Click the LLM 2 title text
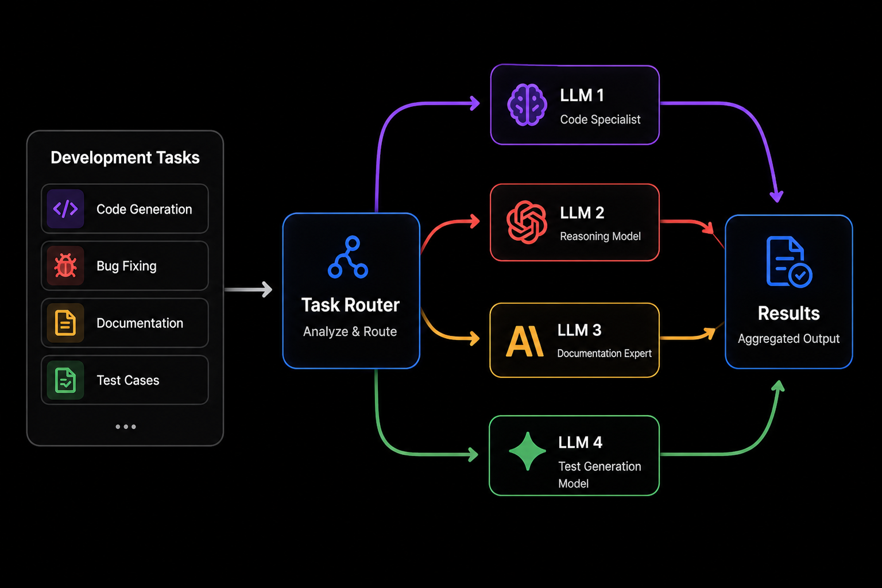Screen dimensions: 882x588 coord(582,213)
